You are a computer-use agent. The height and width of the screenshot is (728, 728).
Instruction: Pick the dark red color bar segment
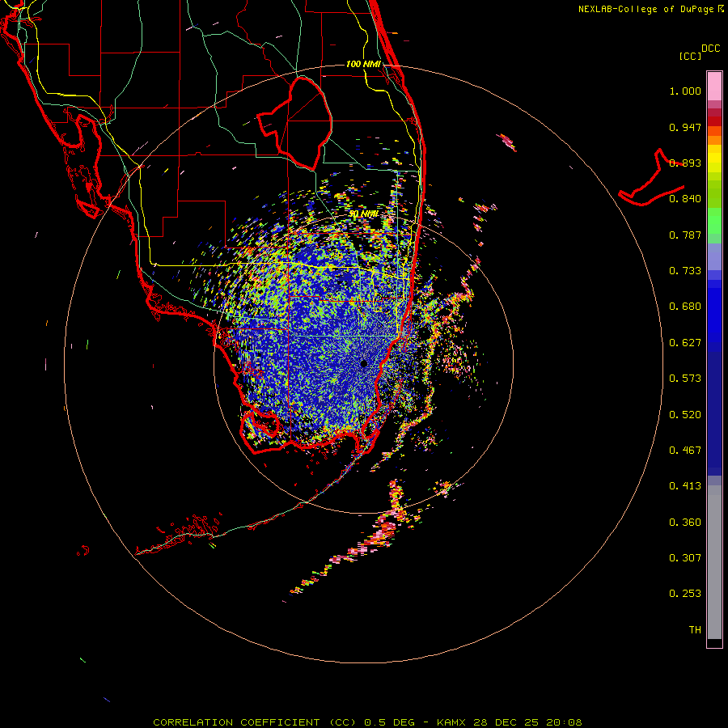coord(714,121)
